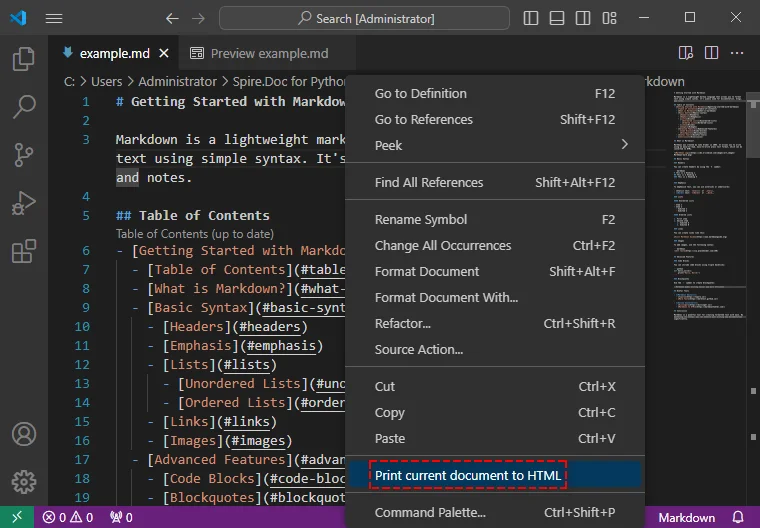Switch to the Preview example.md tab
This screenshot has width=760, height=528.
pyautogui.click(x=258, y=53)
